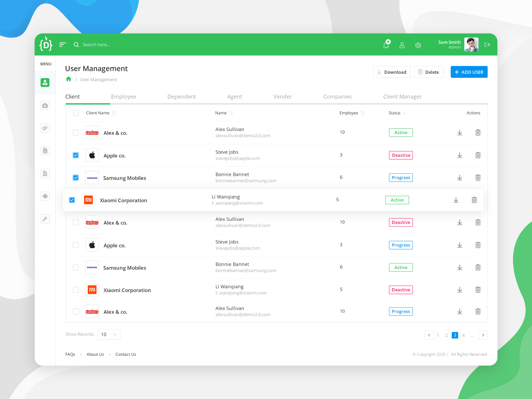The image size is (532, 399).
Task: Select the wrench tool icon in the sidebar
Action: 45,218
